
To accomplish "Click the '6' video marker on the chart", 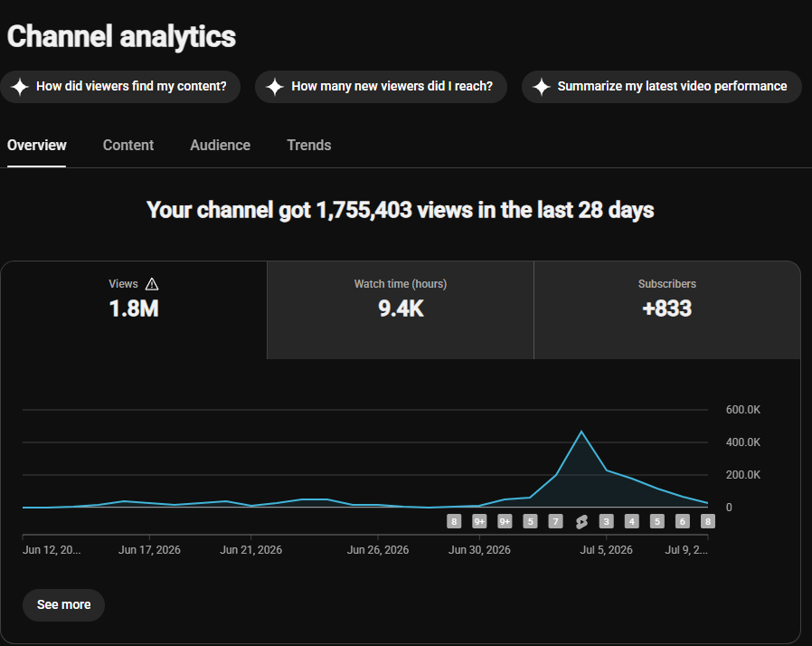I will point(683,521).
